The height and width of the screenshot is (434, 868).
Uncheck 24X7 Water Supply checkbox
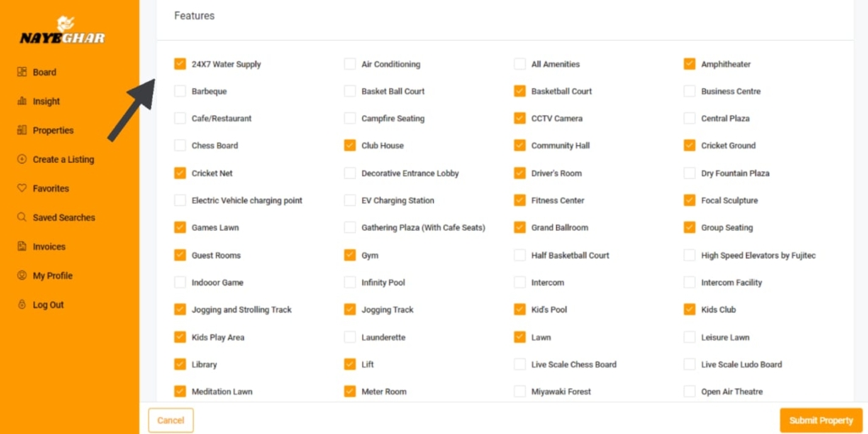click(x=180, y=64)
